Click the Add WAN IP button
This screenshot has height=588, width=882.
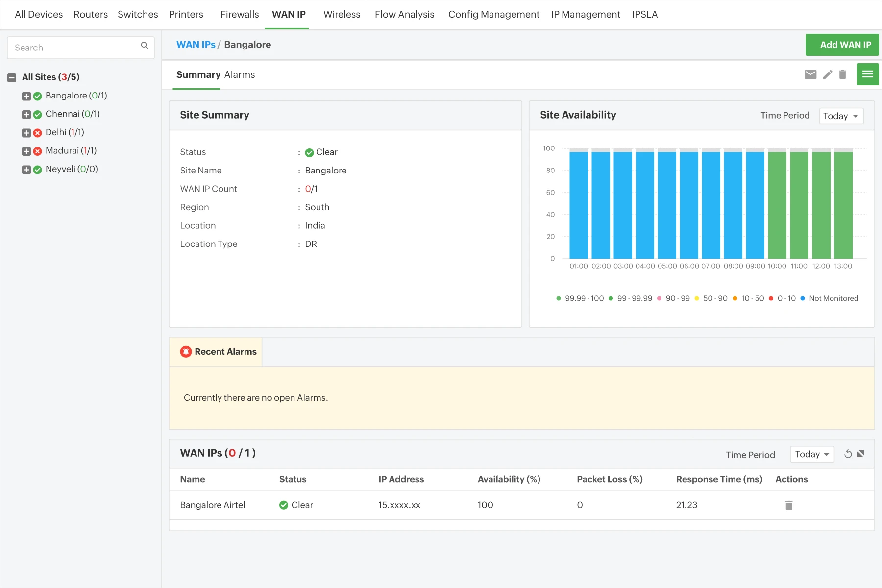(842, 45)
